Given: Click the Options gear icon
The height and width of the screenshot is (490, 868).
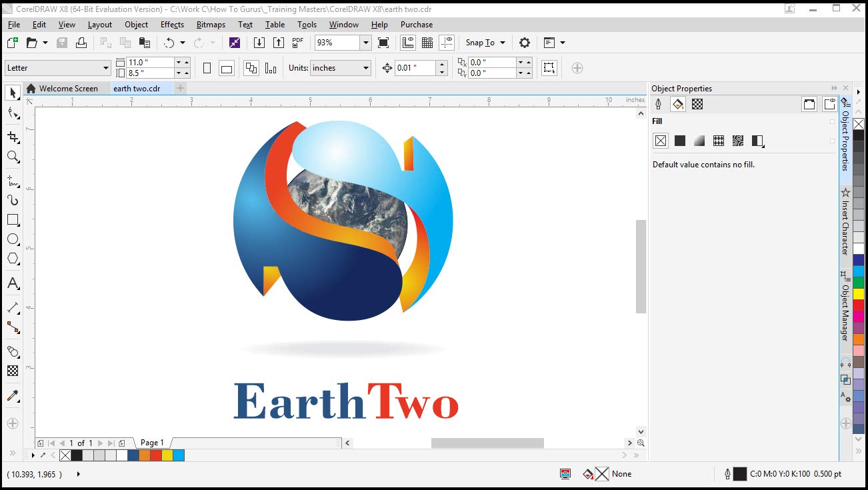Looking at the screenshot, I should click(x=525, y=43).
